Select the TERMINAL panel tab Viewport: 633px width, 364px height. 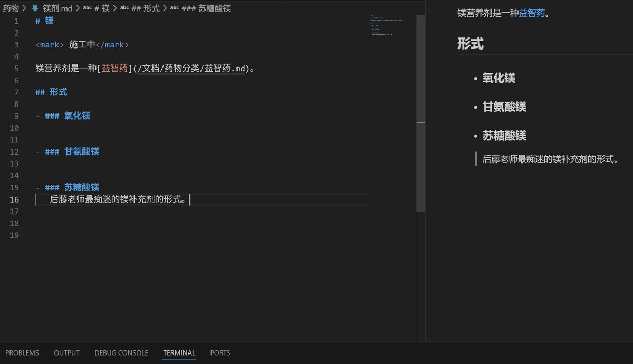point(179,353)
